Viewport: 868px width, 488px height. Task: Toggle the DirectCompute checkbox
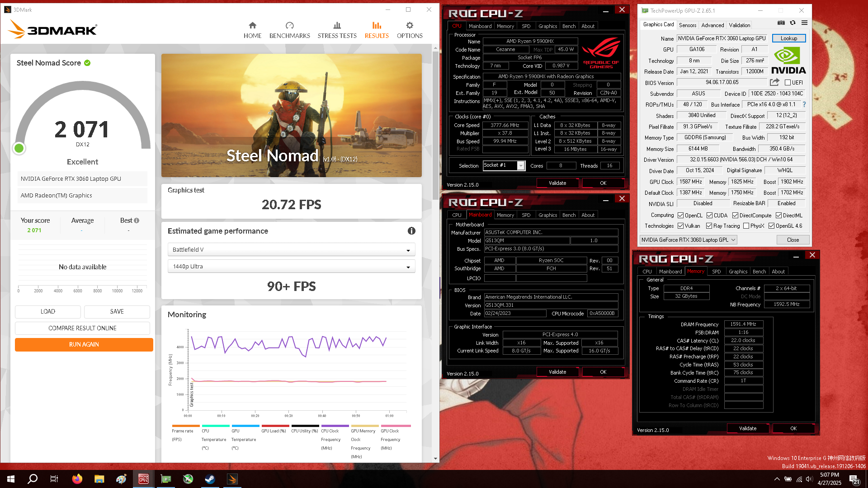pyautogui.click(x=735, y=216)
